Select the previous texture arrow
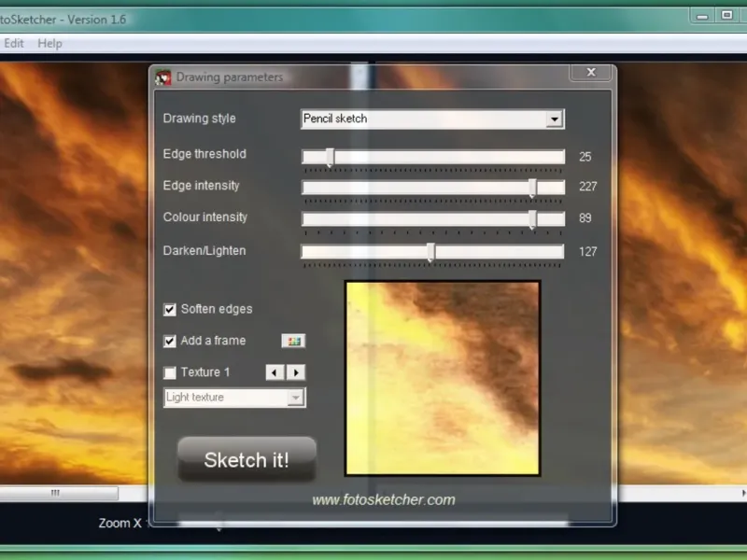The height and width of the screenshot is (560, 747). 275,372
